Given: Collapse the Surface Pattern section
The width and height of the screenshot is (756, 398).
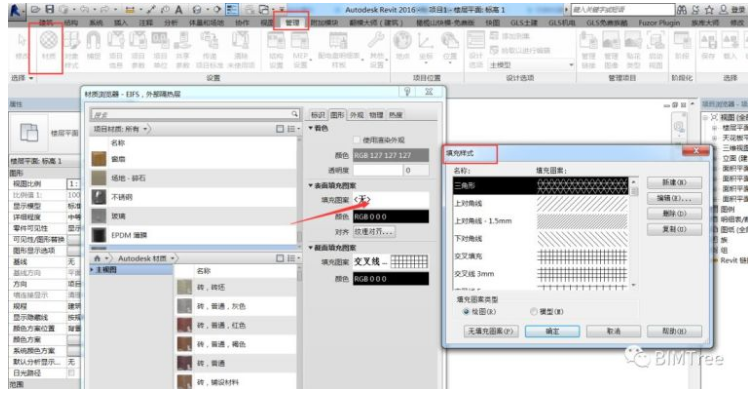Looking at the screenshot, I should click(x=311, y=185).
